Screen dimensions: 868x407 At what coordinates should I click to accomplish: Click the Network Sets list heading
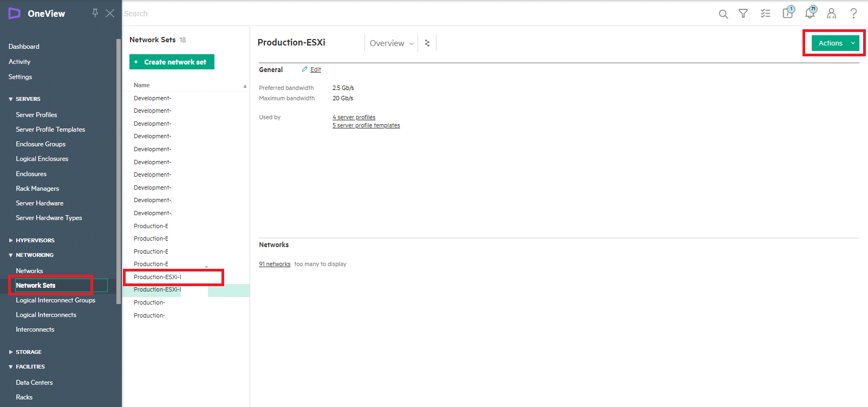(x=152, y=40)
